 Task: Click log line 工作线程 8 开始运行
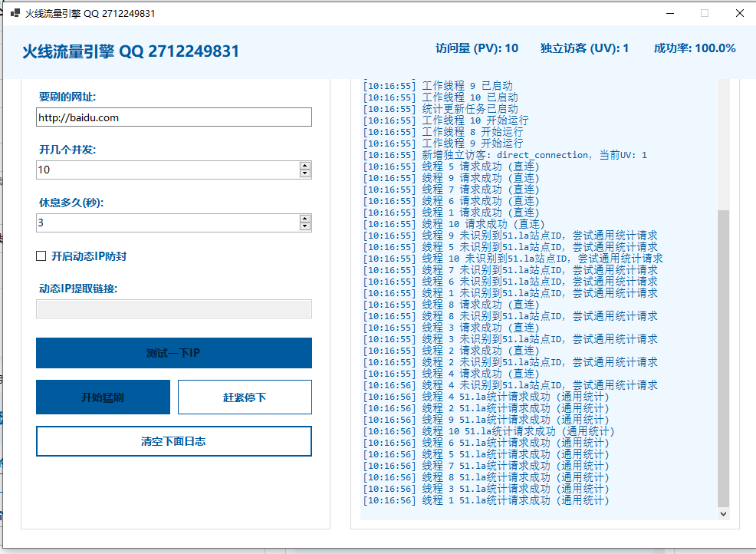pyautogui.click(x=443, y=132)
